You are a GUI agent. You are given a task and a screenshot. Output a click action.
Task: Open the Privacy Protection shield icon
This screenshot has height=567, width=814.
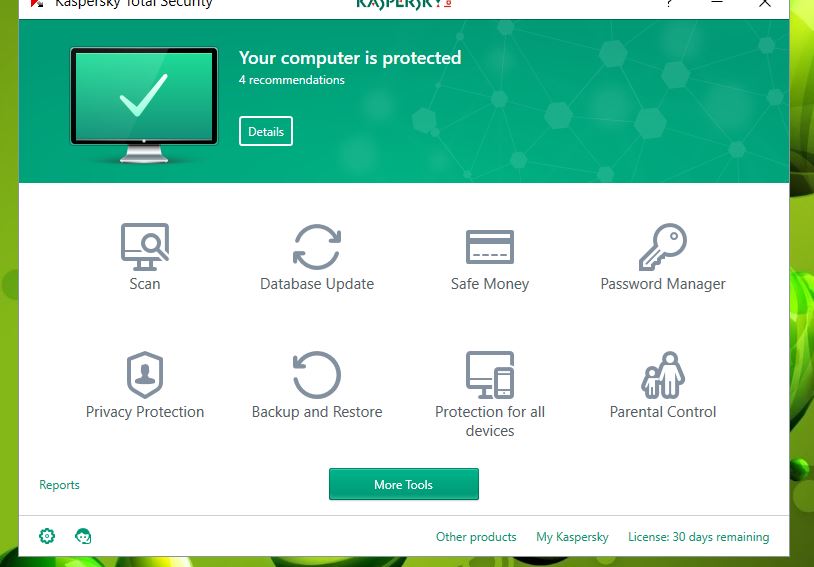tap(145, 375)
